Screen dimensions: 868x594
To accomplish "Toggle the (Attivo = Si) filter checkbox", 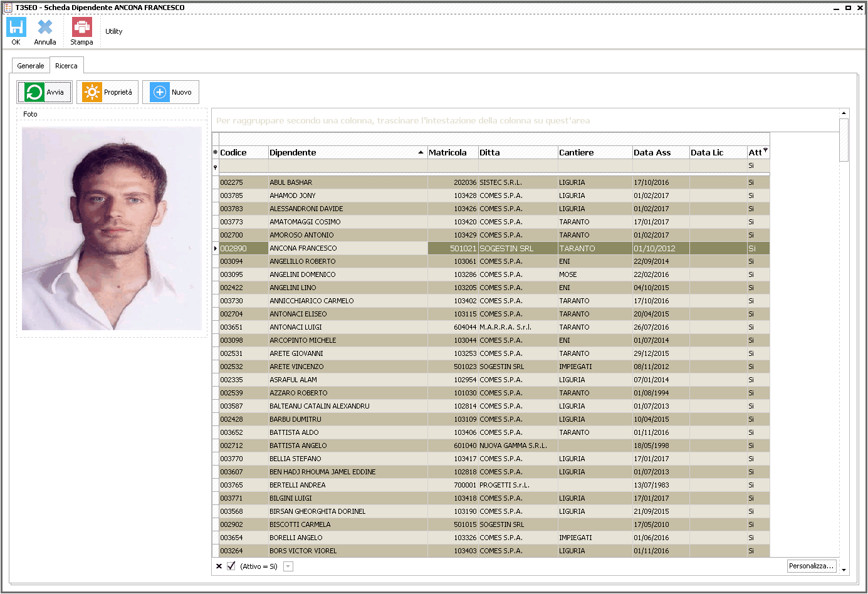I will pyautogui.click(x=231, y=566).
